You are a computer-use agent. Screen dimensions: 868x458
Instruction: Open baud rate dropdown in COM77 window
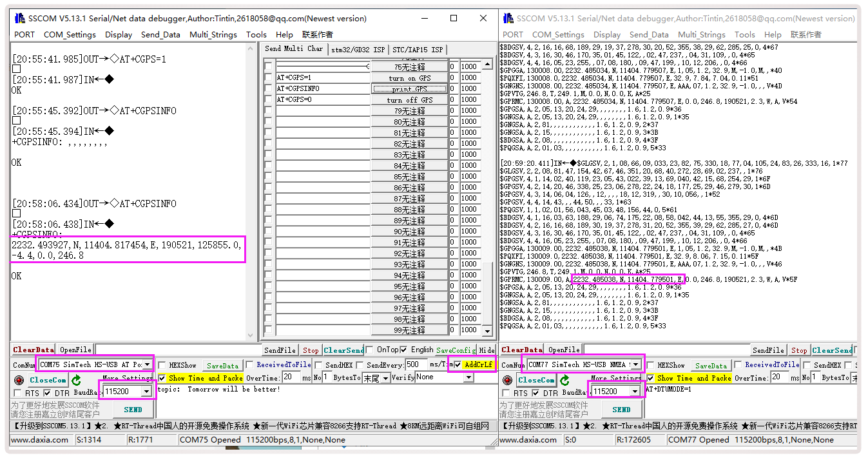[635, 391]
